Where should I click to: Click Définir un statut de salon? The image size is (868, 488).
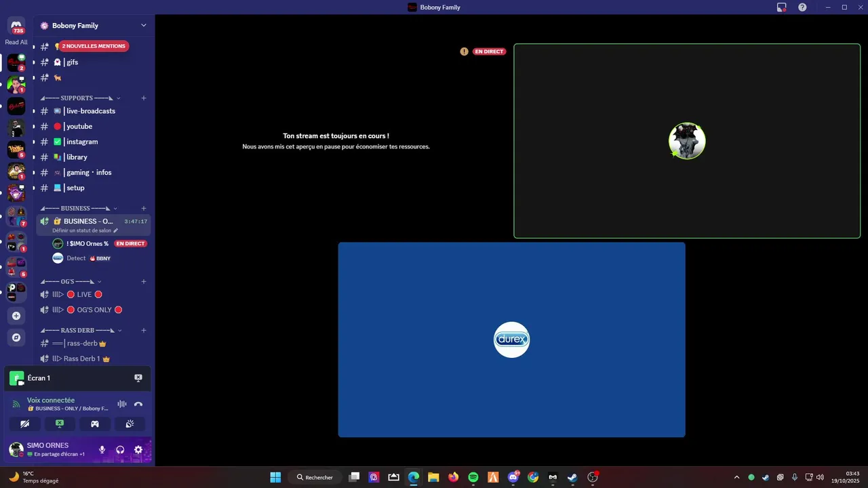click(85, 230)
